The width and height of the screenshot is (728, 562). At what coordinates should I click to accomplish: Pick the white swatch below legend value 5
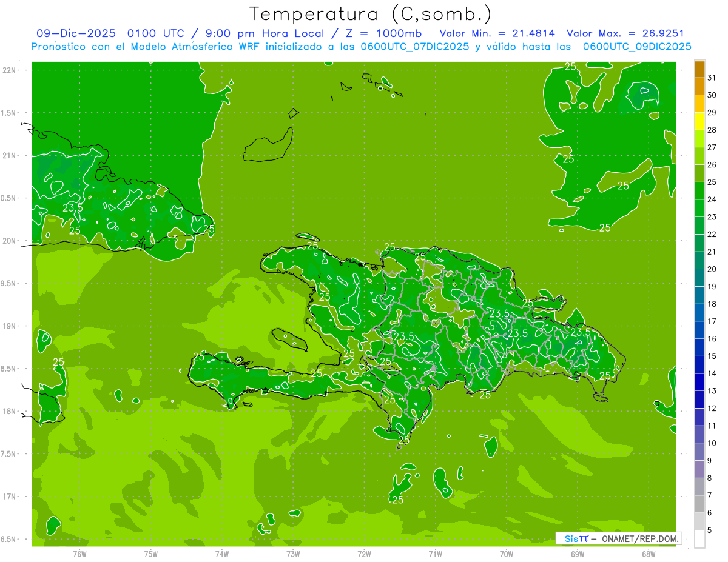tap(699, 539)
